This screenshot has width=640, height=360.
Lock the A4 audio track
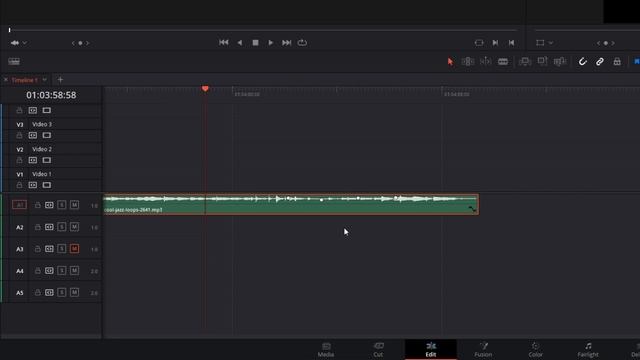pyautogui.click(x=38, y=271)
